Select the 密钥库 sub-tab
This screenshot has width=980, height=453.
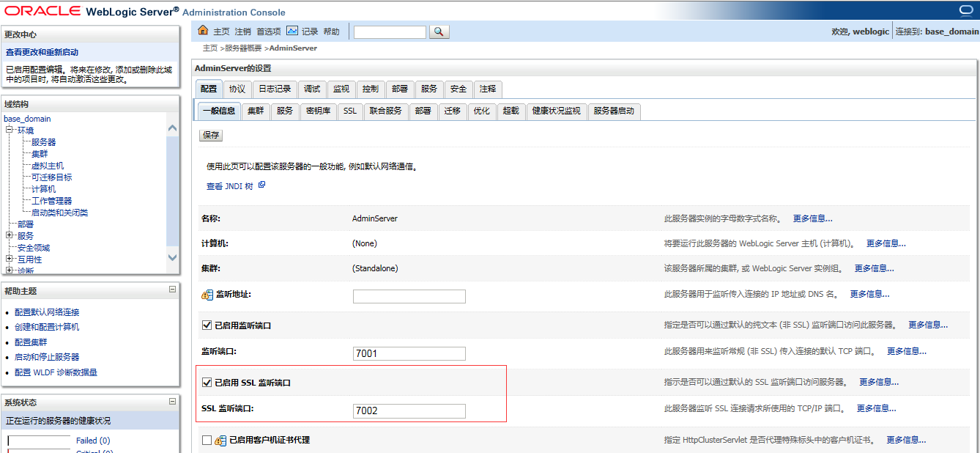[x=318, y=111]
